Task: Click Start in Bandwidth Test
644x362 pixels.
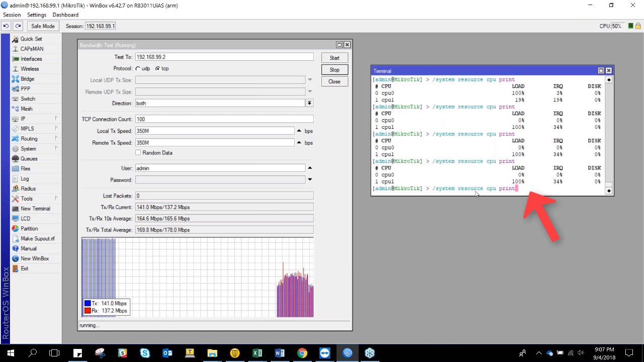Action: click(x=335, y=58)
